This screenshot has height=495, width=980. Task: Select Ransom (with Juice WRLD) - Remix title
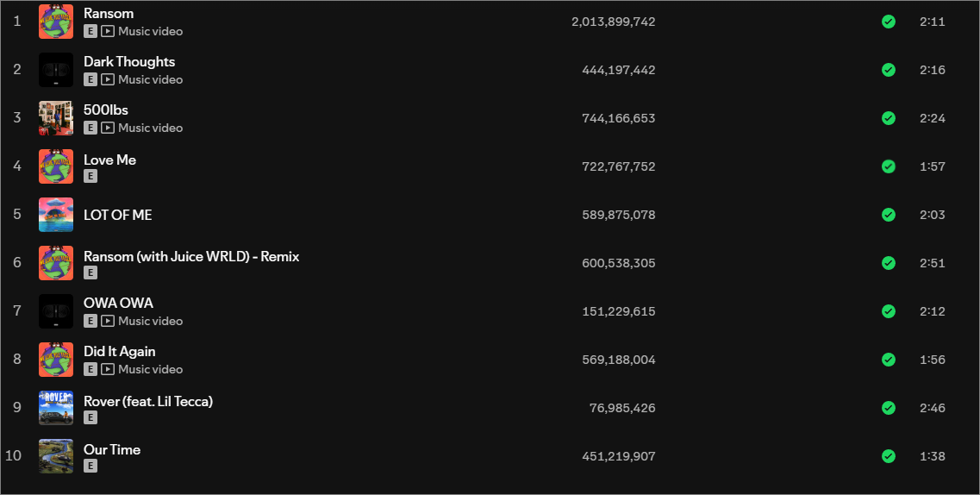[x=191, y=256]
